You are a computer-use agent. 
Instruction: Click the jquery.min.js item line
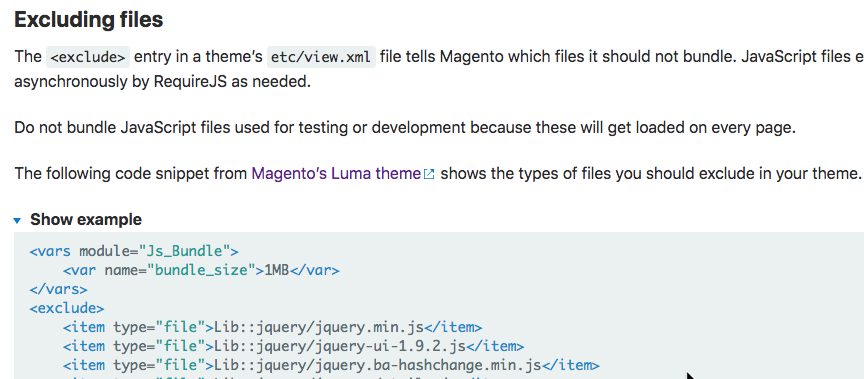[273, 327]
